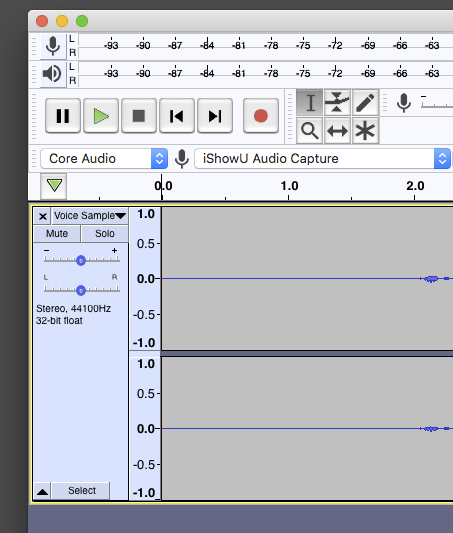This screenshot has width=453, height=533.
Task: Click the recording volume slider
Action: coord(437,104)
